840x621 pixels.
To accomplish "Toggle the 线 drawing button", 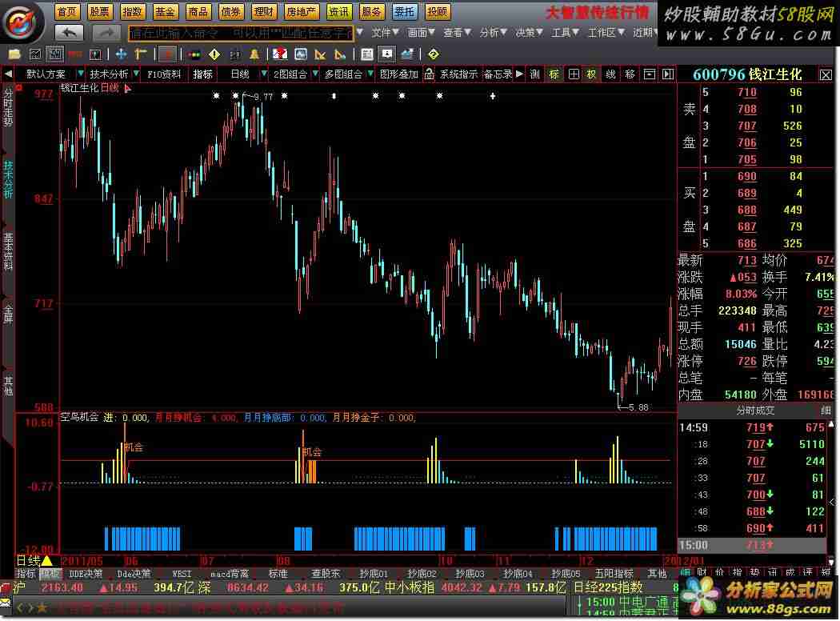I will click(610, 74).
